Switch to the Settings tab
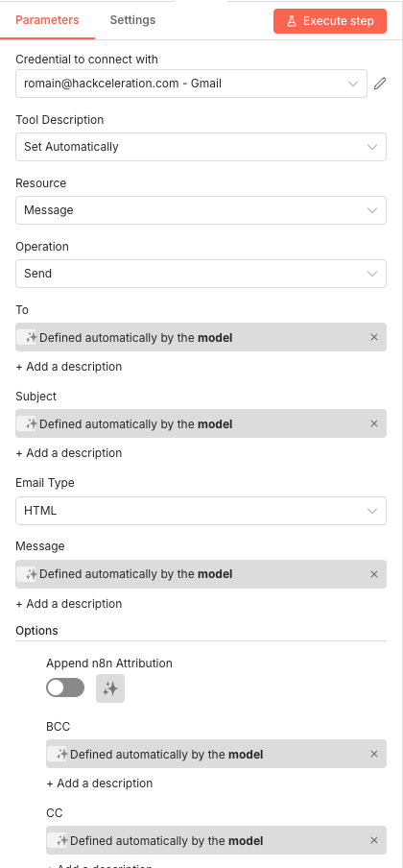Image resolution: width=403 pixels, height=868 pixels. pos(132,20)
